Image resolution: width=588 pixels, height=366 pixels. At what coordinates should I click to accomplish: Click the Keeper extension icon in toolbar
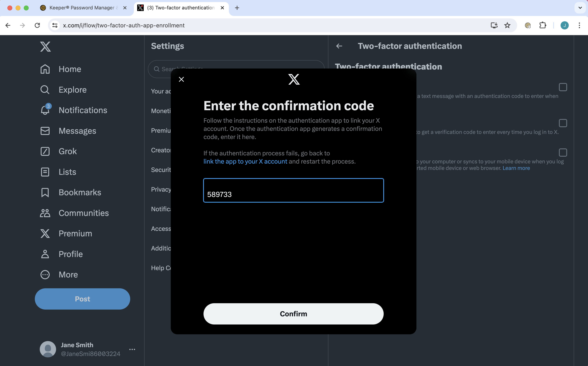tap(528, 25)
